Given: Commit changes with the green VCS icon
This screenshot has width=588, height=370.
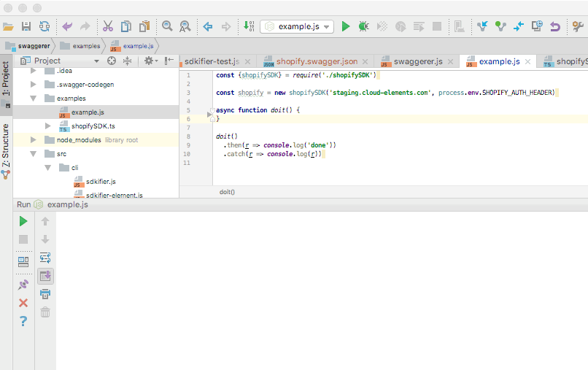Looking at the screenshot, I should pyautogui.click(x=500, y=26).
